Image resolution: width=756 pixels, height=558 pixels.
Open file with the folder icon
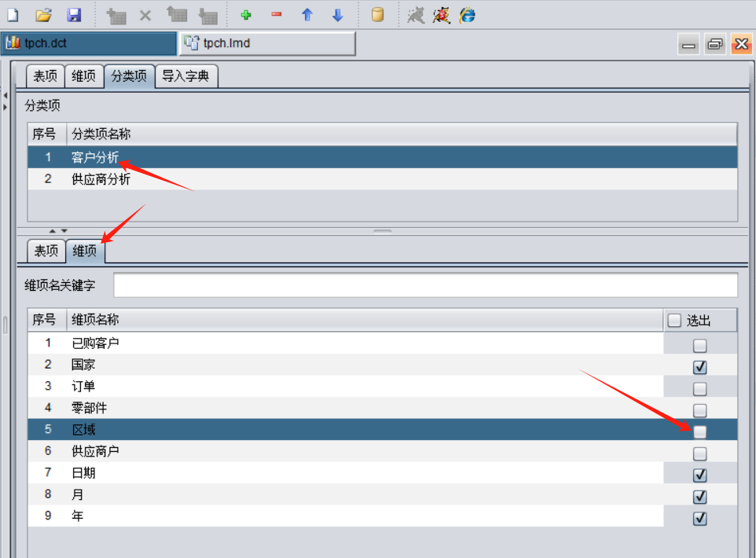43,15
